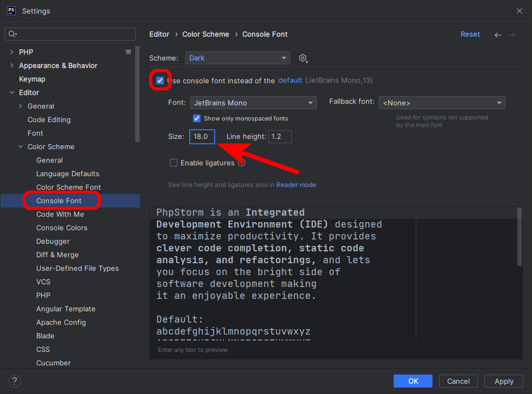Screen dimensions: 532x394
Task: Open Console Colors settings
Action: click(62, 228)
